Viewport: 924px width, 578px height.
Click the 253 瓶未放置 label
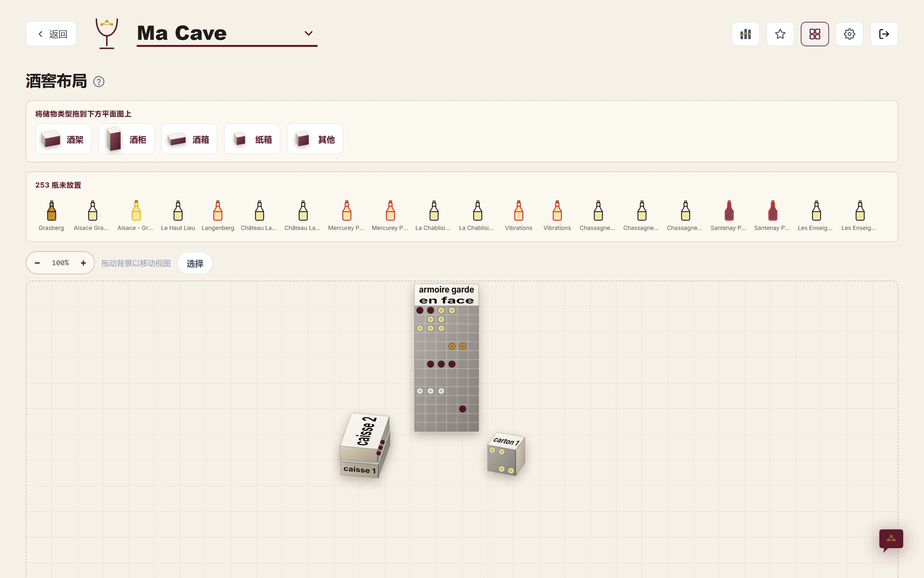coord(58,185)
